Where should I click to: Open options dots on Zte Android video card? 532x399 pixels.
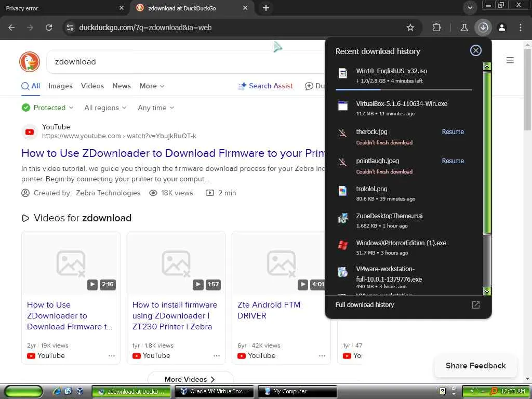[x=322, y=356]
